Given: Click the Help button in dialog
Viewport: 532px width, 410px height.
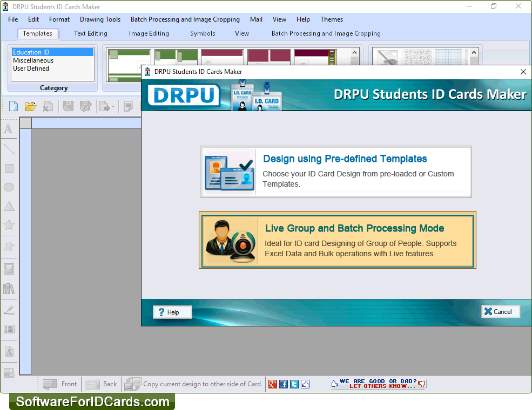Looking at the screenshot, I should pyautogui.click(x=172, y=312).
